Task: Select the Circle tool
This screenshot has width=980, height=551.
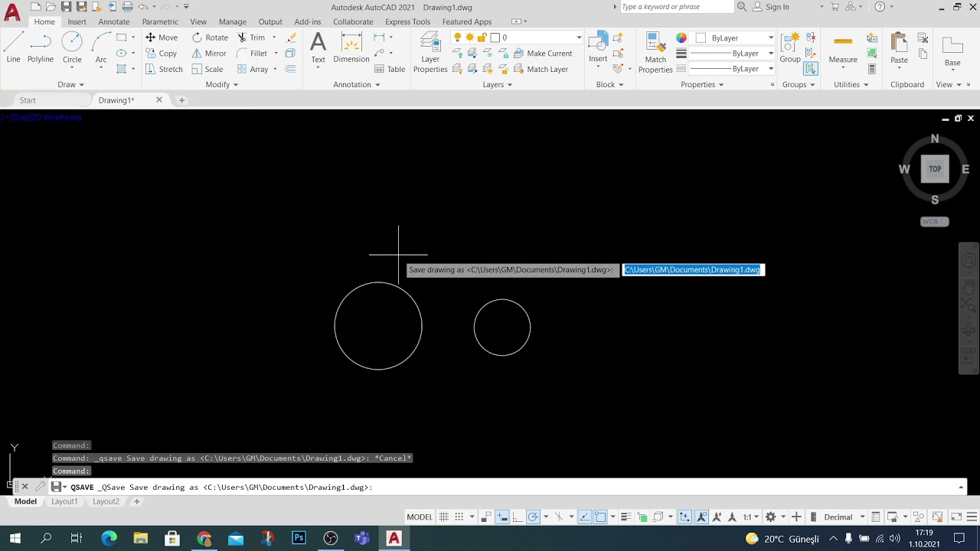Action: click(72, 47)
